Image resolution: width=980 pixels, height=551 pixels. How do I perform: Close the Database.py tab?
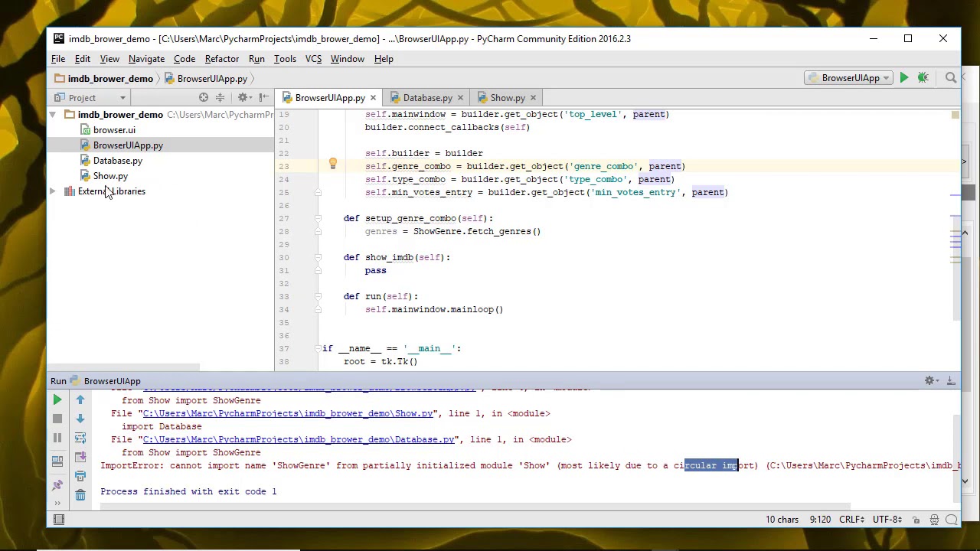tap(460, 98)
